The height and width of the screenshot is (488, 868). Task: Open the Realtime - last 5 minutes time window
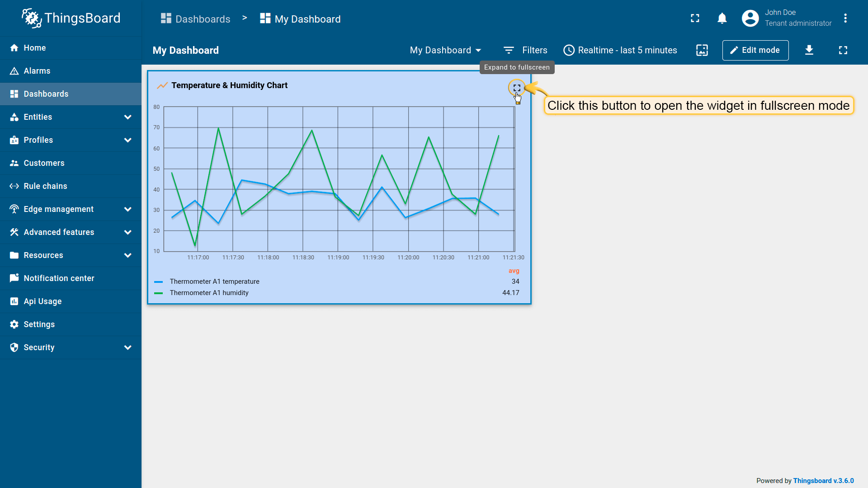click(x=620, y=50)
